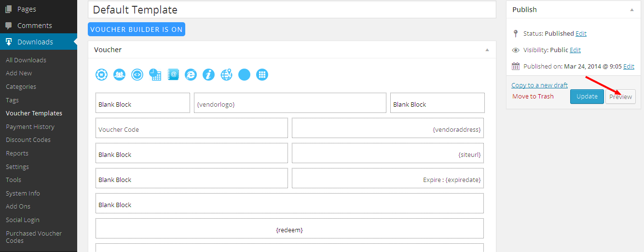This screenshot has width=644, height=252.
Task: Click the Update button
Action: pyautogui.click(x=587, y=97)
